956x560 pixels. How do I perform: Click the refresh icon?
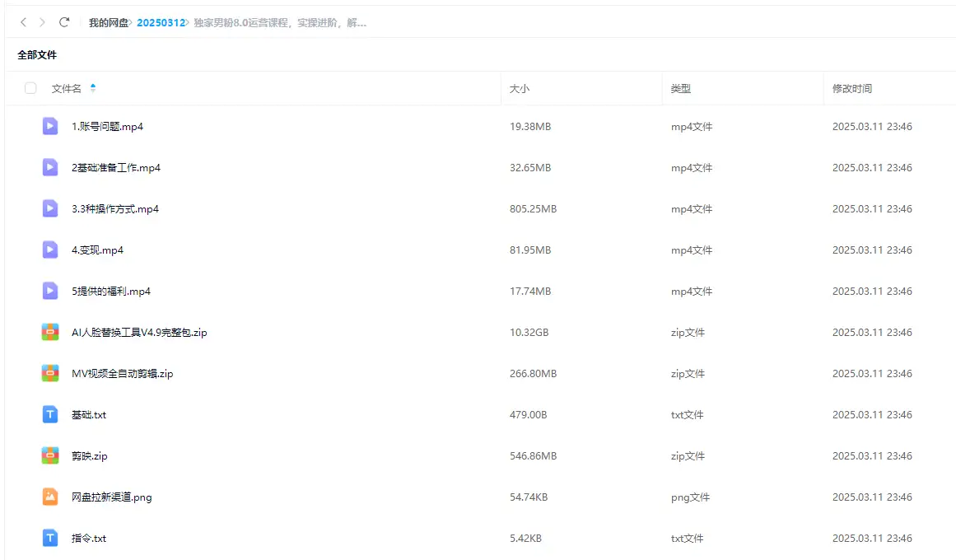[x=64, y=22]
